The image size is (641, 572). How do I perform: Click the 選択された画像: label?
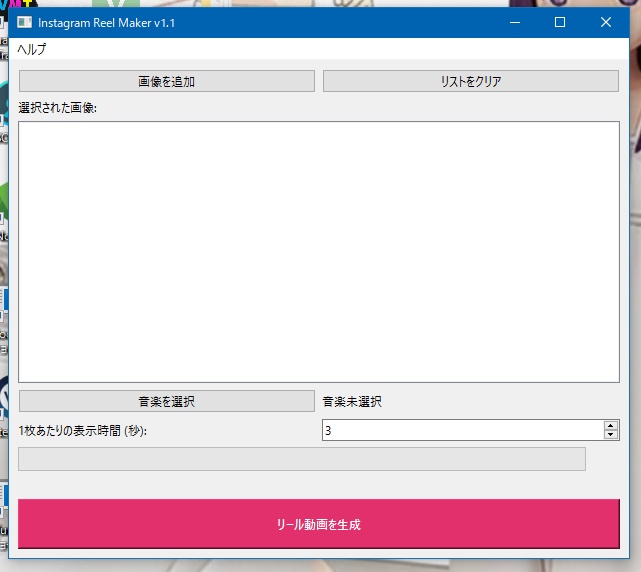point(58,108)
